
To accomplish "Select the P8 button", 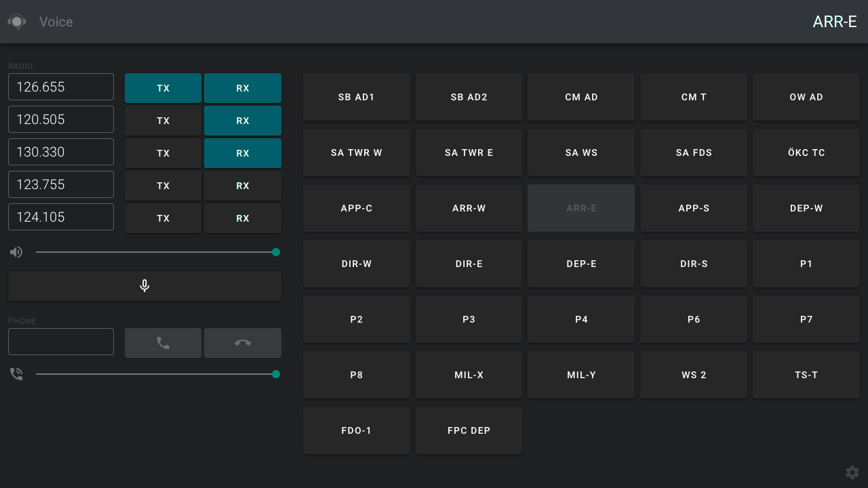I will [357, 375].
